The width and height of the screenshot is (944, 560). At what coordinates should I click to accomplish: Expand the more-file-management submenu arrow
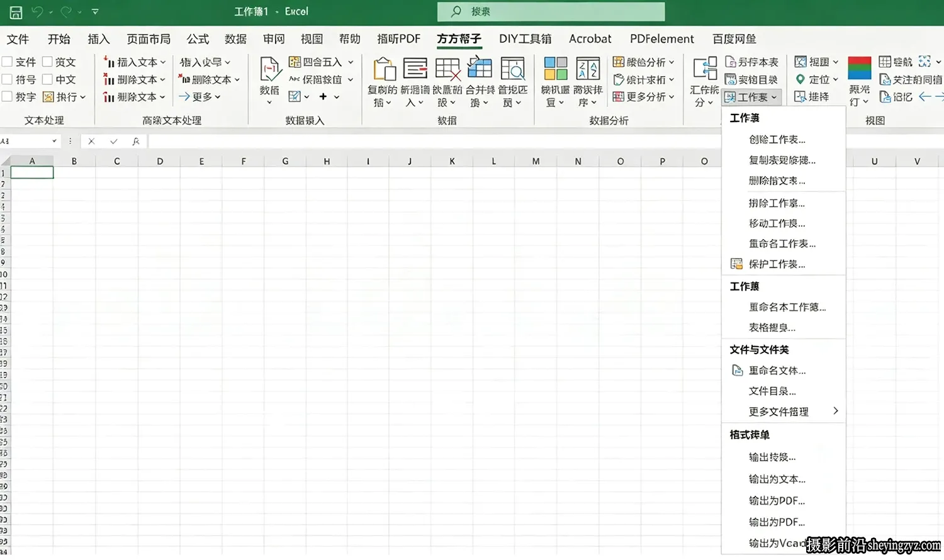click(836, 411)
